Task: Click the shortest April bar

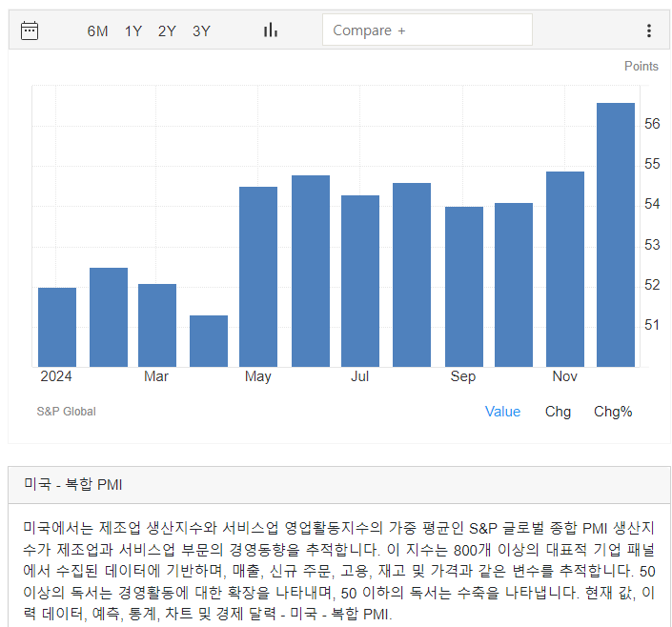Action: pyautogui.click(x=209, y=341)
